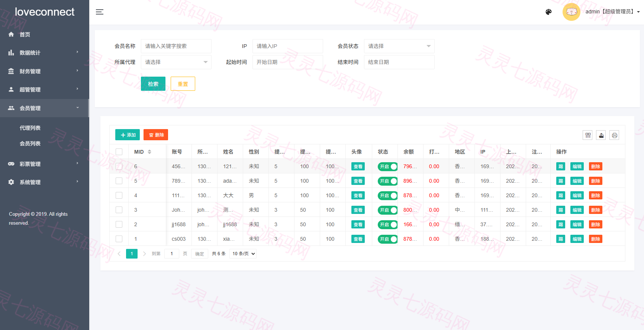Kick user 踢 in row MID 6

tap(561, 166)
